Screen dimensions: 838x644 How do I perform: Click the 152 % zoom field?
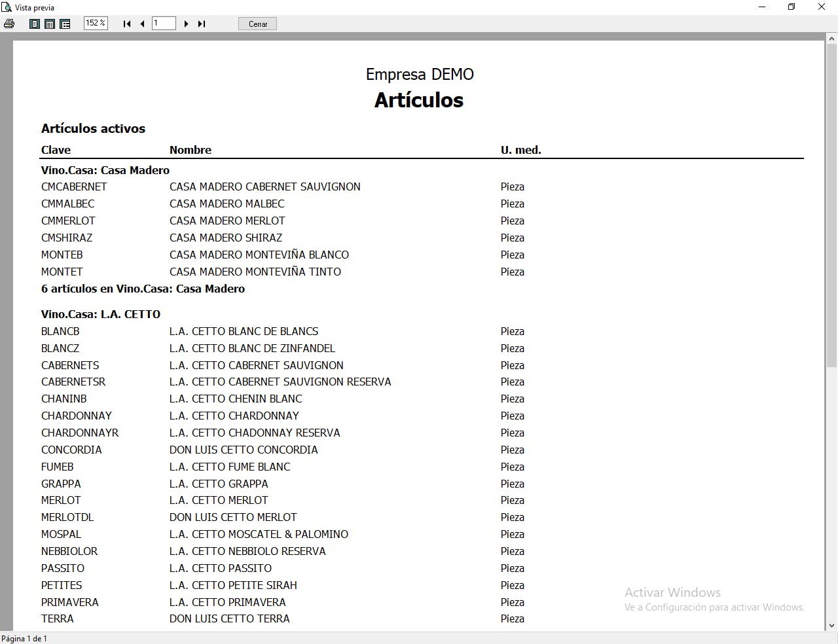(x=96, y=24)
